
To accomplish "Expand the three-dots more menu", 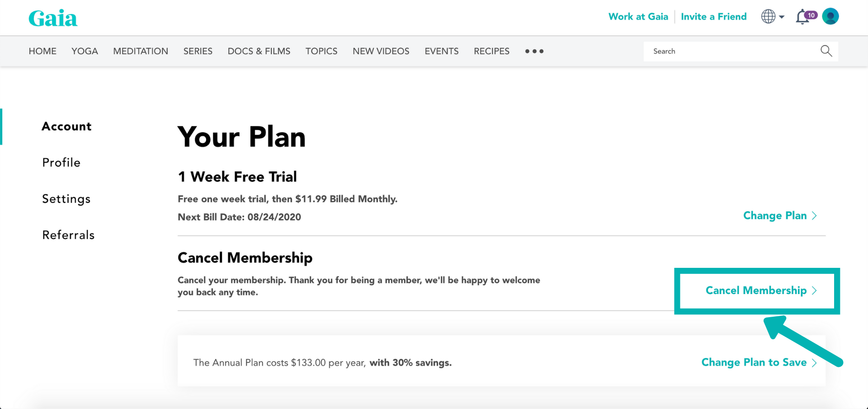I will (x=534, y=51).
